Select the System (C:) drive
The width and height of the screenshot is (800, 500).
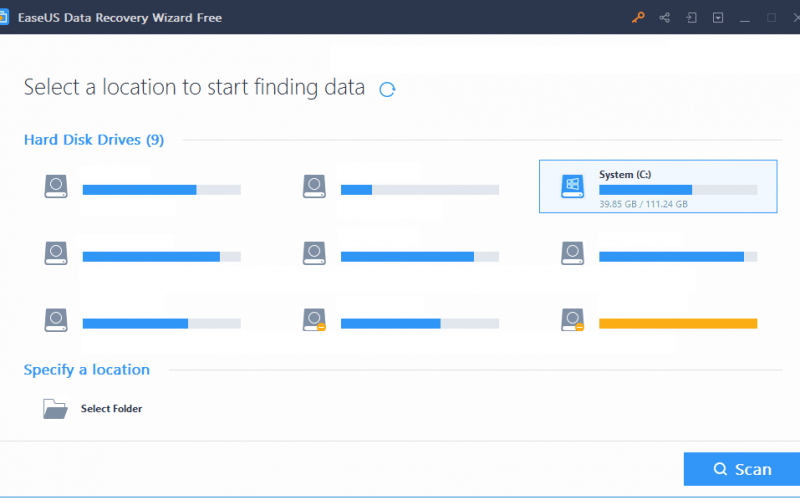coord(658,186)
